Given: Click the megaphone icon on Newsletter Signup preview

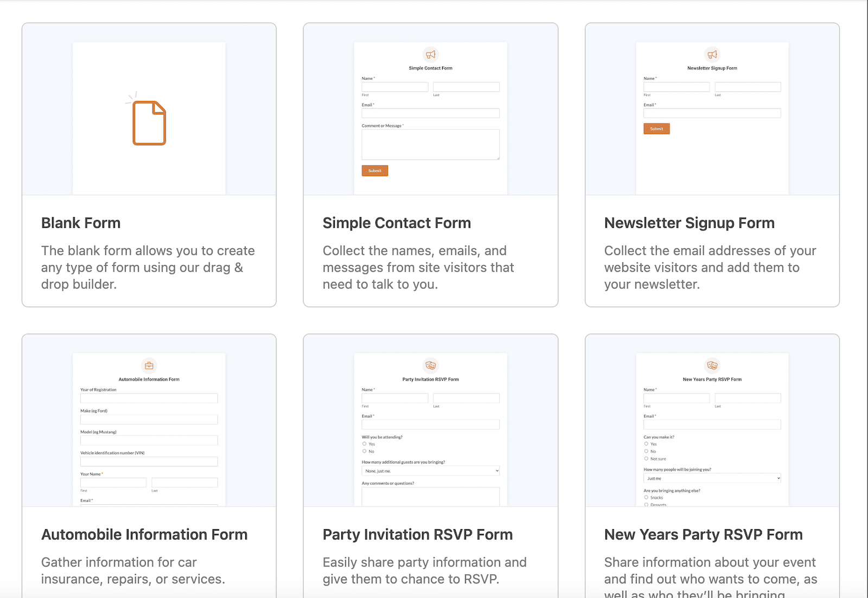Looking at the screenshot, I should 712,55.
